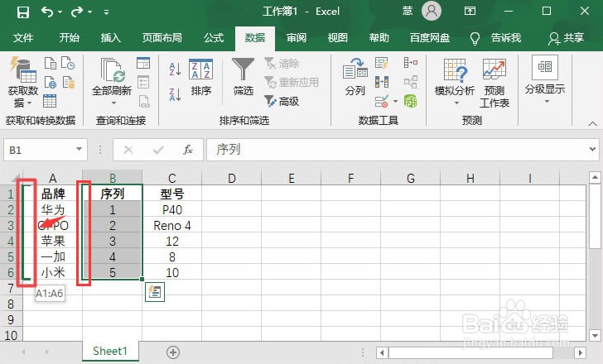The image size is (603, 364).
Task: Click Existing Connections icon
Action: tap(69, 82)
